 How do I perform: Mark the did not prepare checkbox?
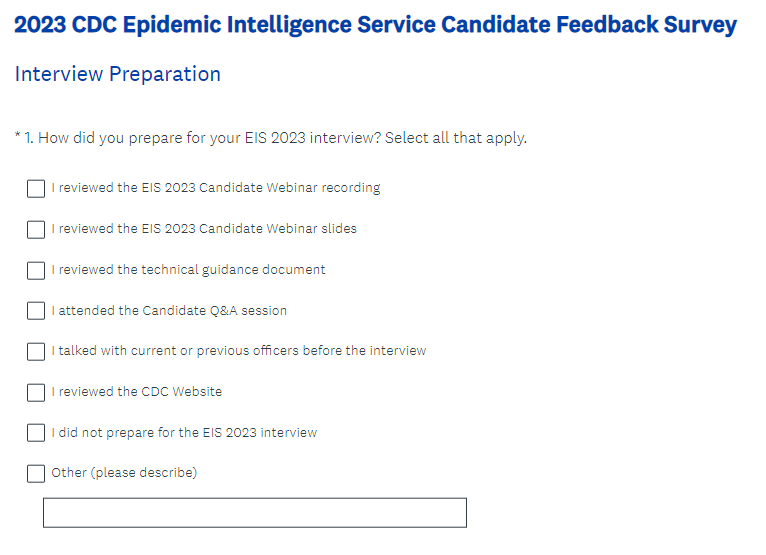[x=36, y=433]
